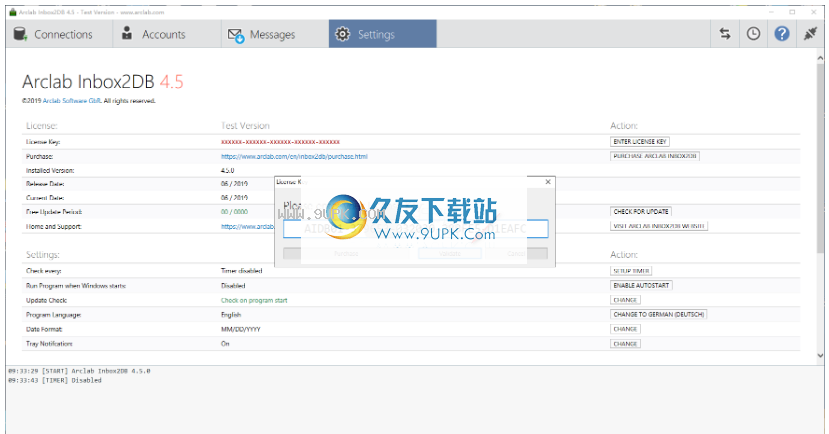The width and height of the screenshot is (829, 434).
Task: Click the '[START] Arclab Inbox2DB 4.5.0' log line
Action: coord(79,371)
